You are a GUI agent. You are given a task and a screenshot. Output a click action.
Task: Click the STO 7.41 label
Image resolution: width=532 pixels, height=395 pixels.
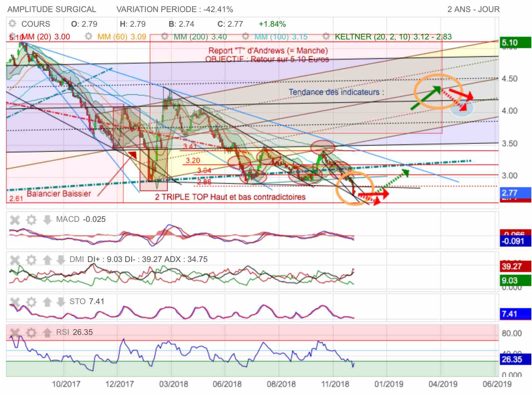(87, 301)
